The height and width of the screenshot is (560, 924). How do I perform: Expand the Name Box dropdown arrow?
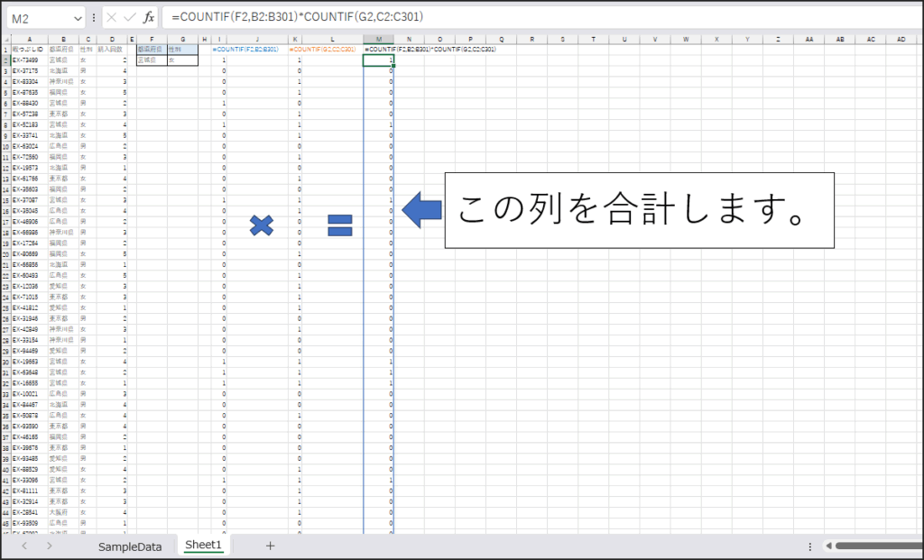click(78, 19)
